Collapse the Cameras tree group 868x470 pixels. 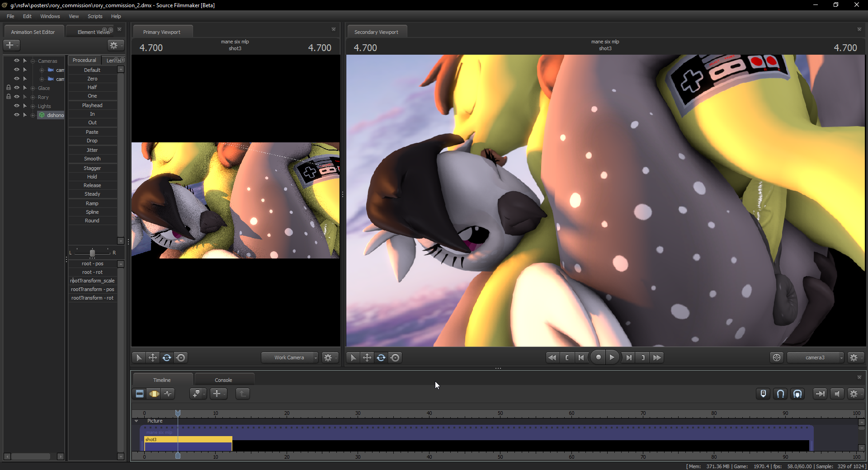33,61
